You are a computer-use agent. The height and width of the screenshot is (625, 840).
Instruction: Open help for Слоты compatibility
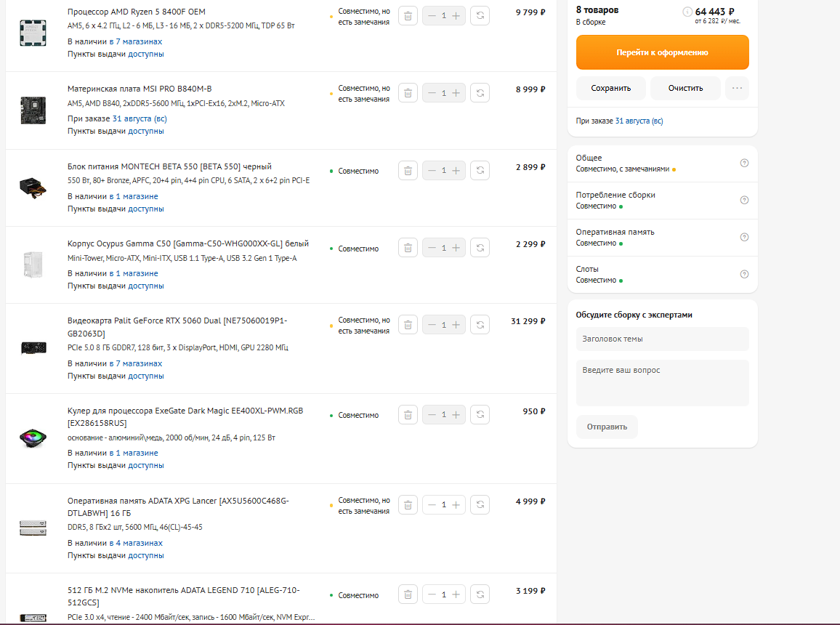click(744, 274)
